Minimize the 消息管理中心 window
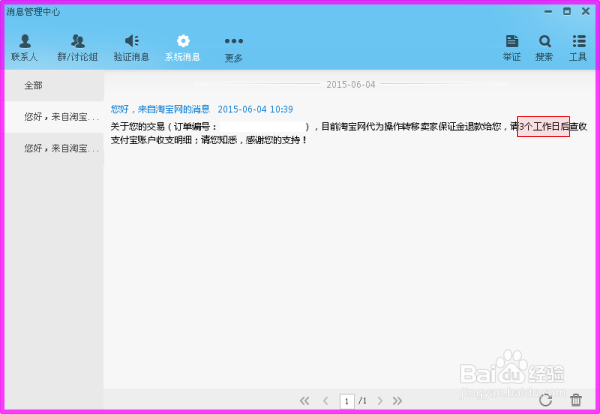Screen dimensions: 600x414 click(548, 12)
